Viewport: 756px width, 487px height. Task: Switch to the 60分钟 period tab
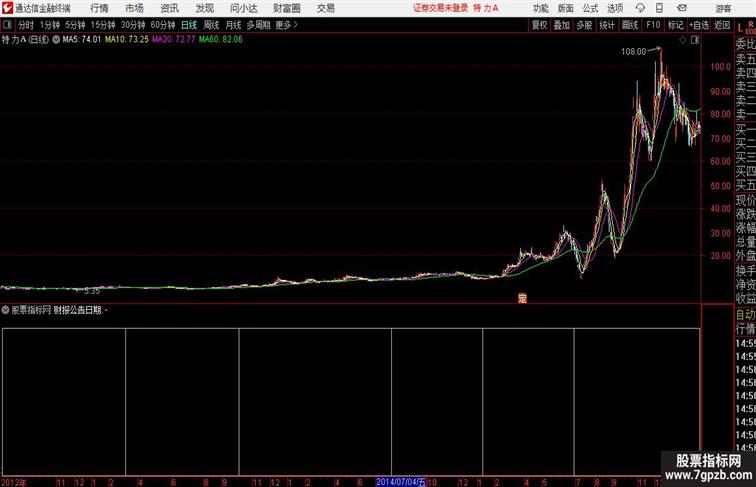(163, 25)
